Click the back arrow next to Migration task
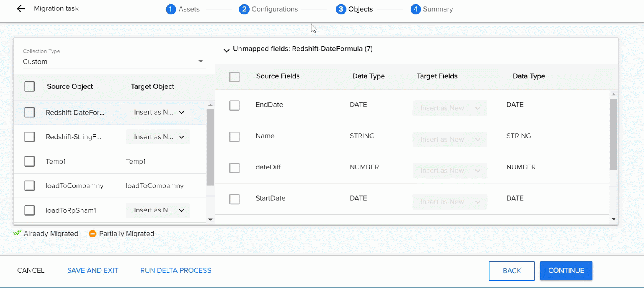This screenshot has height=288, width=644. tap(21, 9)
